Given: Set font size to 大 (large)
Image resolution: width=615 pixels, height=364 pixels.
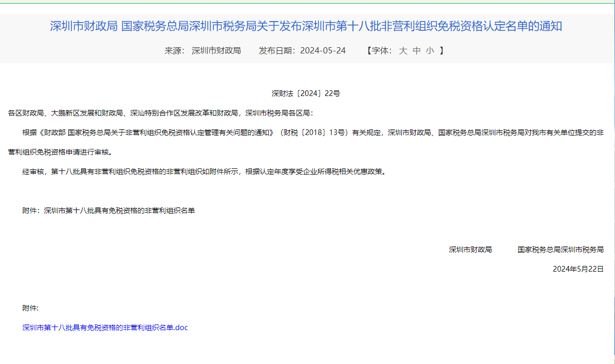Looking at the screenshot, I should point(403,50).
